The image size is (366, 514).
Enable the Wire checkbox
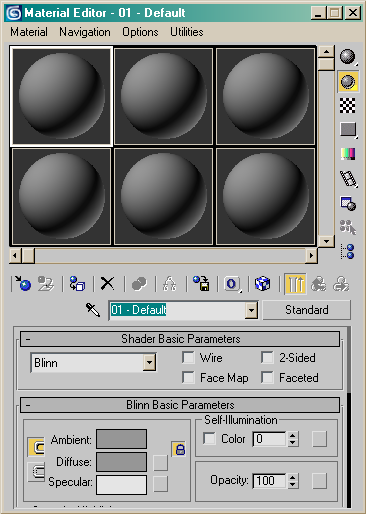[x=188, y=358]
